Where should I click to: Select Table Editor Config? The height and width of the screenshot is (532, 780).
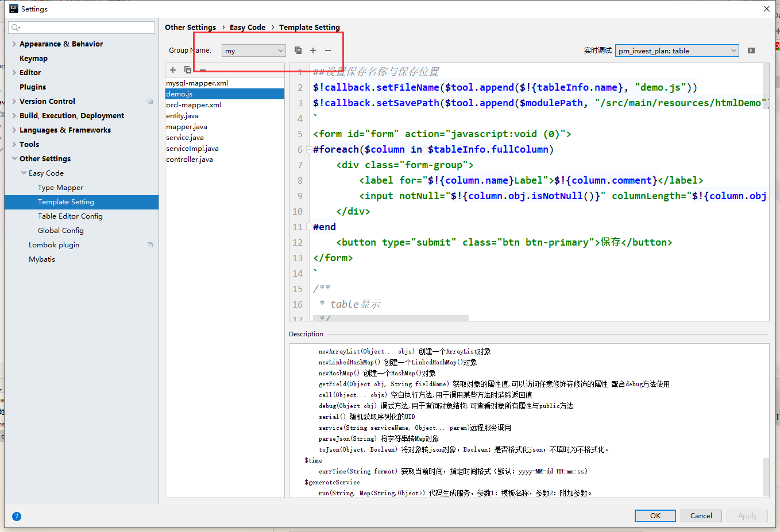[x=70, y=216]
